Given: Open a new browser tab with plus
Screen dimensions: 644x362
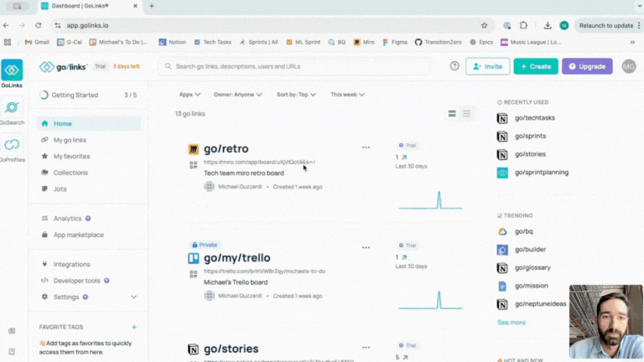Looking at the screenshot, I should (x=152, y=6).
